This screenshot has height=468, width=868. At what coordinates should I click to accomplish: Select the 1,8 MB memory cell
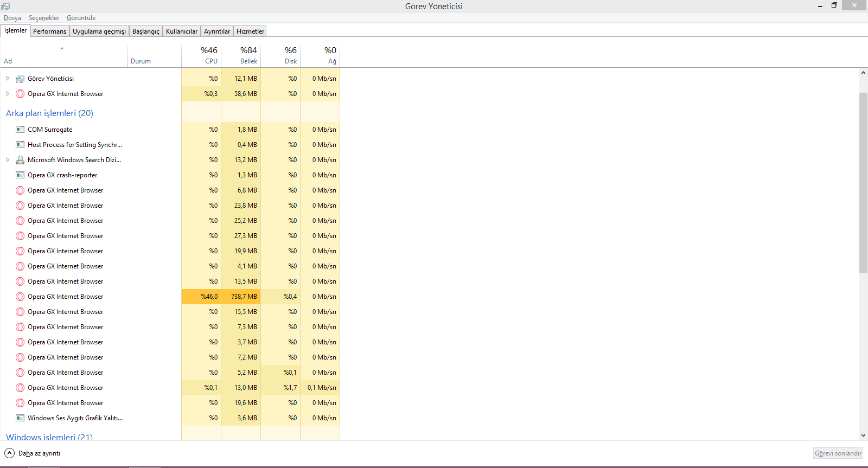click(x=241, y=130)
